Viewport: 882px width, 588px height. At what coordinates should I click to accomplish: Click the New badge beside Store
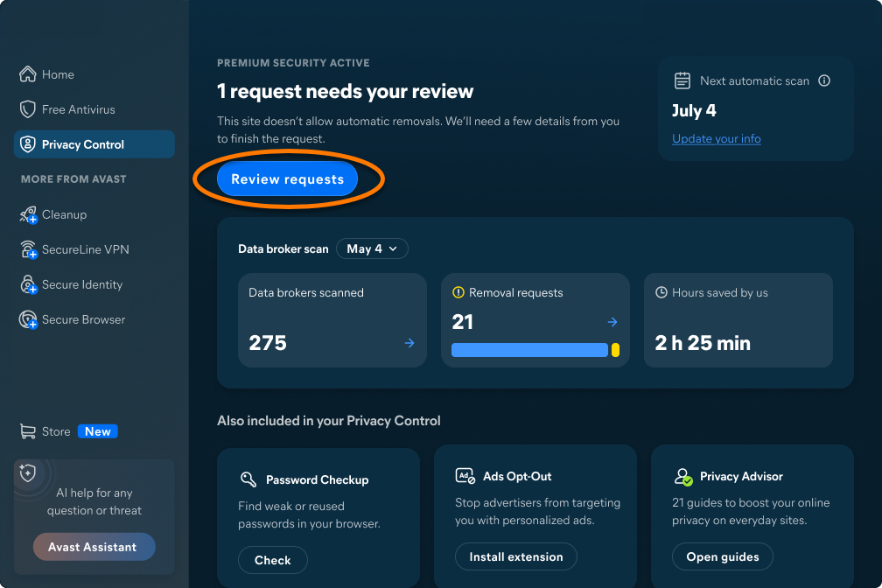pos(98,431)
